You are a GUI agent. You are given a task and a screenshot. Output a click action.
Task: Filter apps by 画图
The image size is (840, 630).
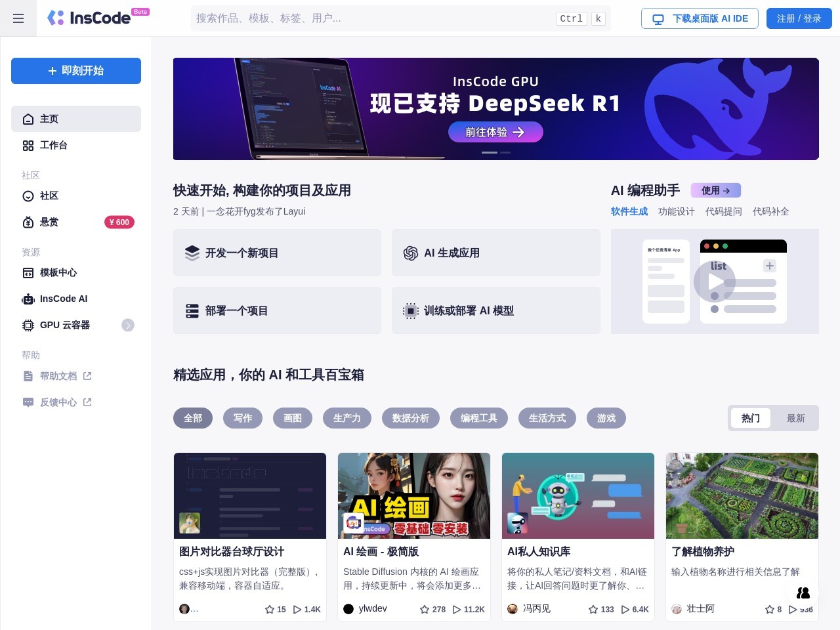pos(293,418)
